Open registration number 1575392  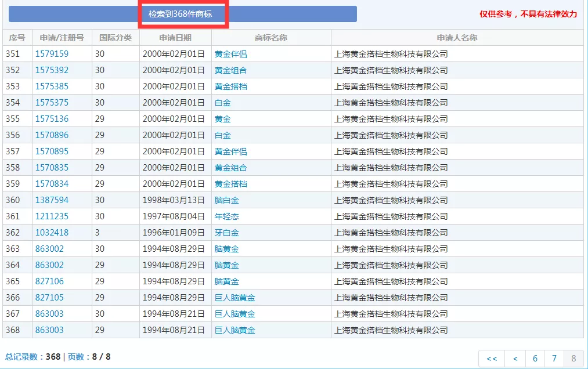click(52, 70)
